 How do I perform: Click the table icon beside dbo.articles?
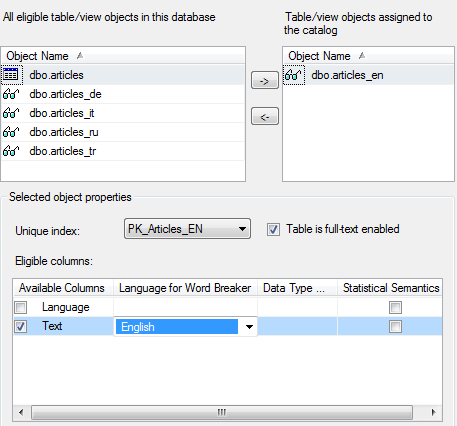point(11,75)
